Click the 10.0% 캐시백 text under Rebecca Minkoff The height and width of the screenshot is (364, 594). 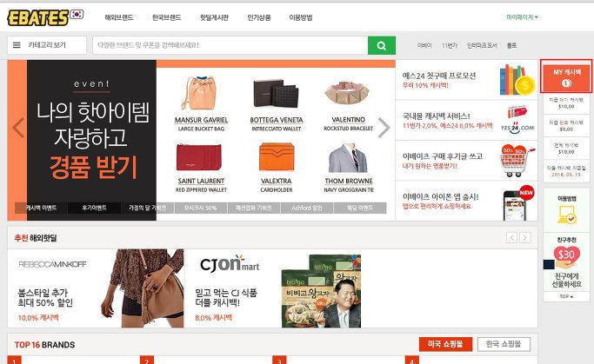(38, 318)
